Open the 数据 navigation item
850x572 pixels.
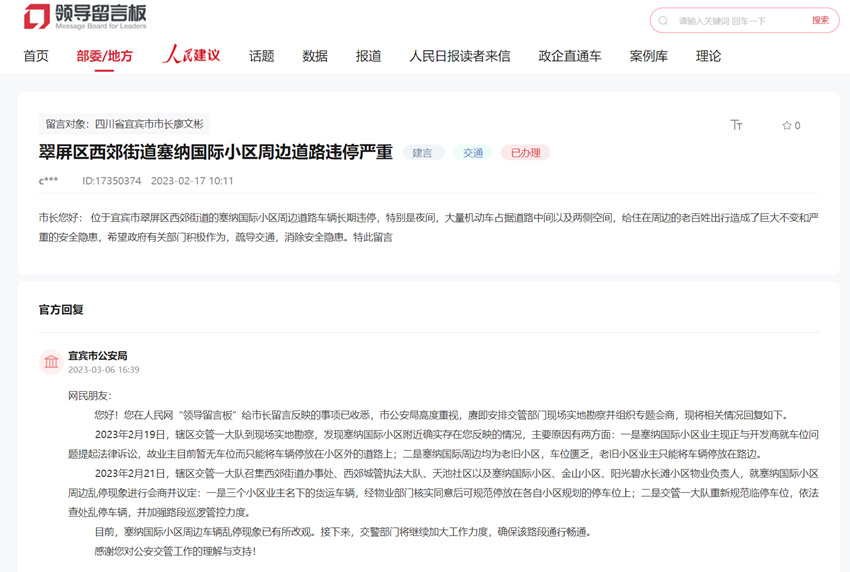[315, 56]
